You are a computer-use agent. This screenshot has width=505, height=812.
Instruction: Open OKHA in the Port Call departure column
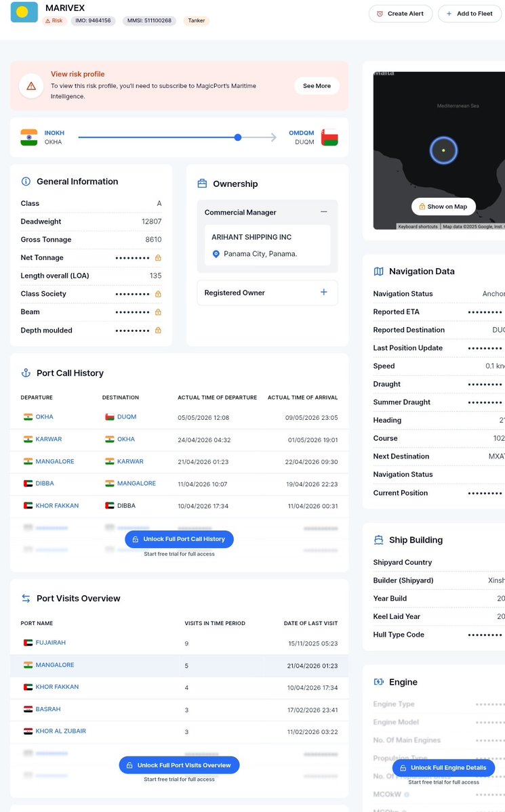click(x=44, y=417)
